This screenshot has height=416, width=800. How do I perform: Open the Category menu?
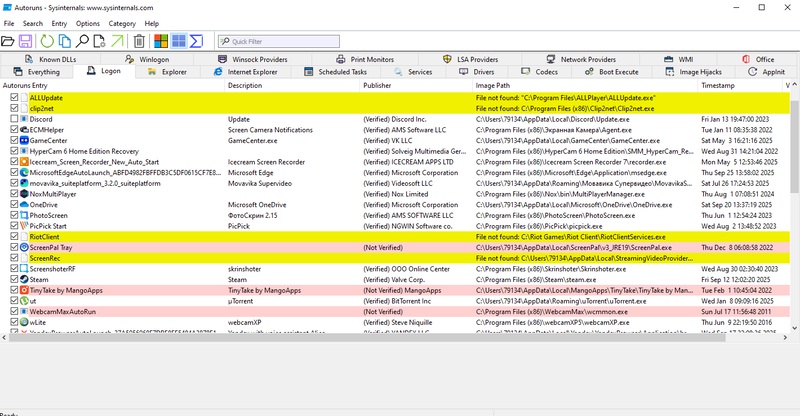point(122,23)
